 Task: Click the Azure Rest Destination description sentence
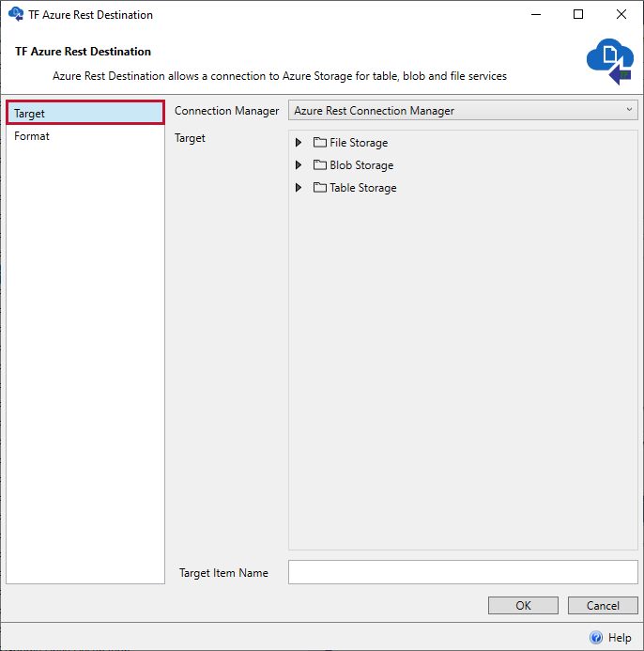[x=280, y=76]
